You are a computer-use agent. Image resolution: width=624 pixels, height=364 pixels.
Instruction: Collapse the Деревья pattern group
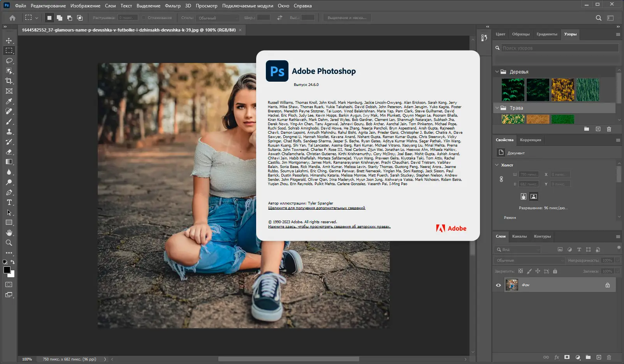click(497, 72)
